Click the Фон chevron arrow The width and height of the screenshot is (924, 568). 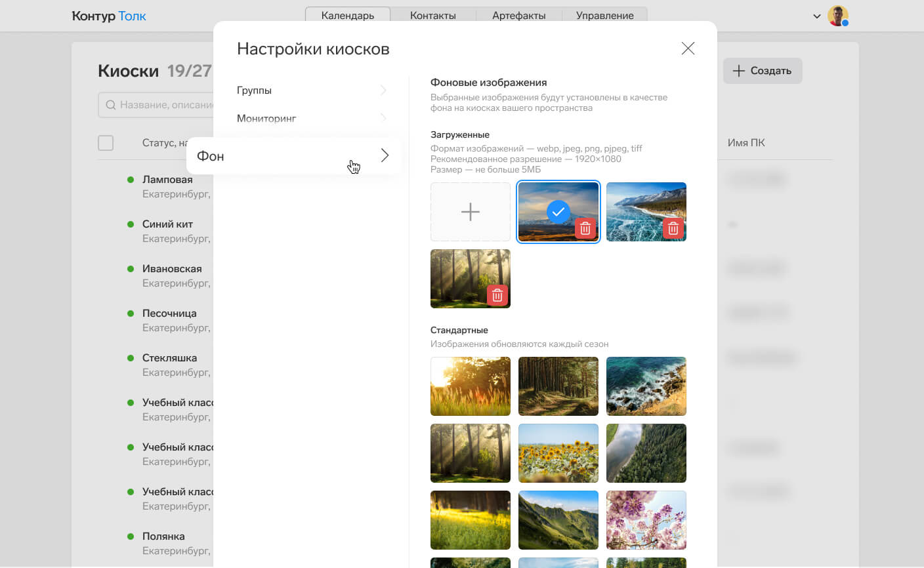[385, 155]
